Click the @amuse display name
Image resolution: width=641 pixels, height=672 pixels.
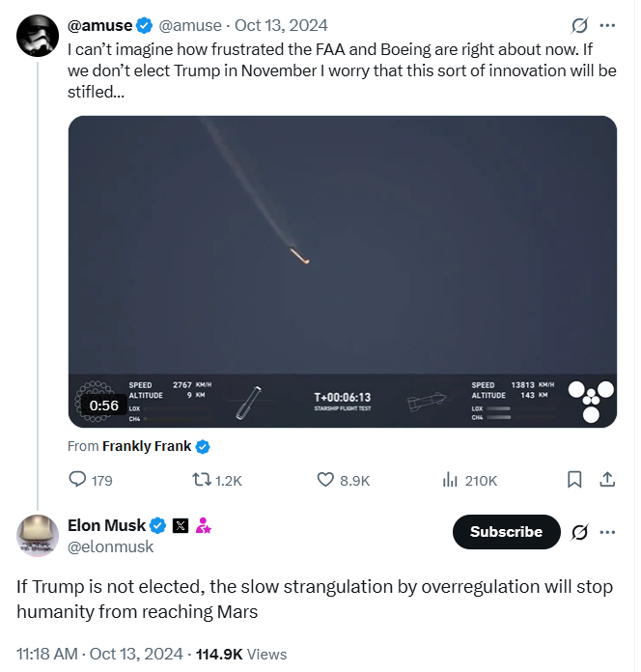click(x=98, y=25)
